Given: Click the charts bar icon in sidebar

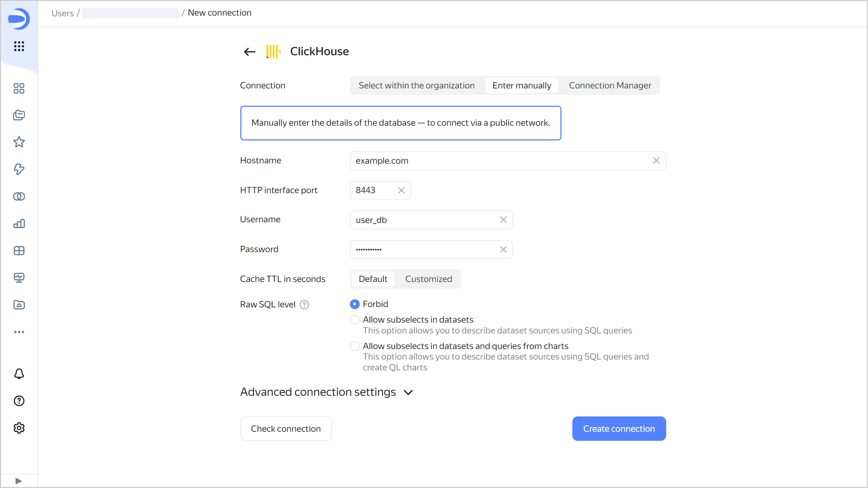Looking at the screenshot, I should pos(19,224).
